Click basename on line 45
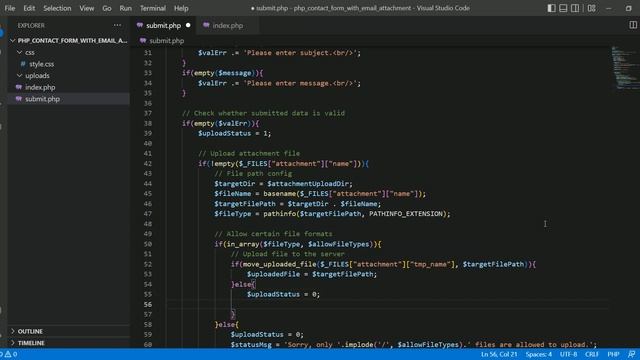The image size is (640, 360). point(279,194)
